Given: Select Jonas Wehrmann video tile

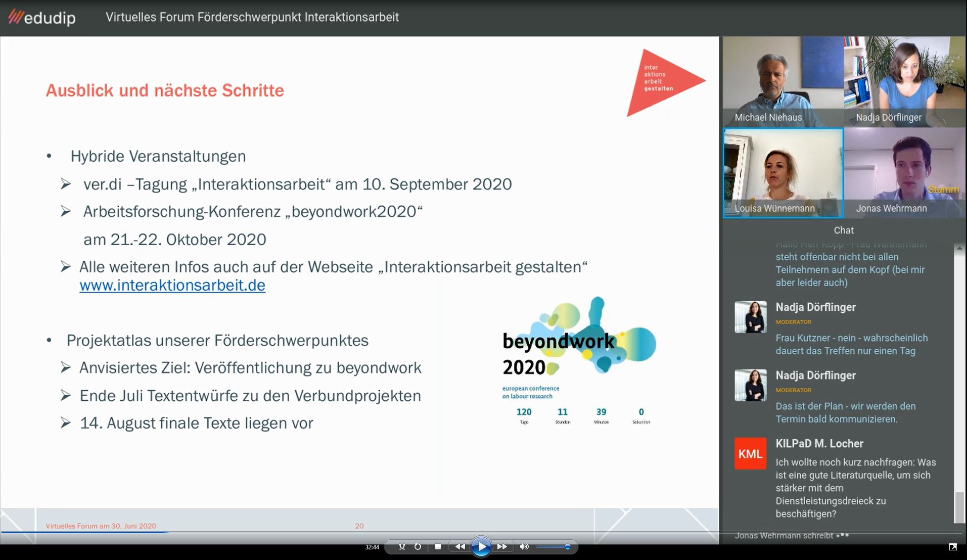Looking at the screenshot, I should click(905, 173).
